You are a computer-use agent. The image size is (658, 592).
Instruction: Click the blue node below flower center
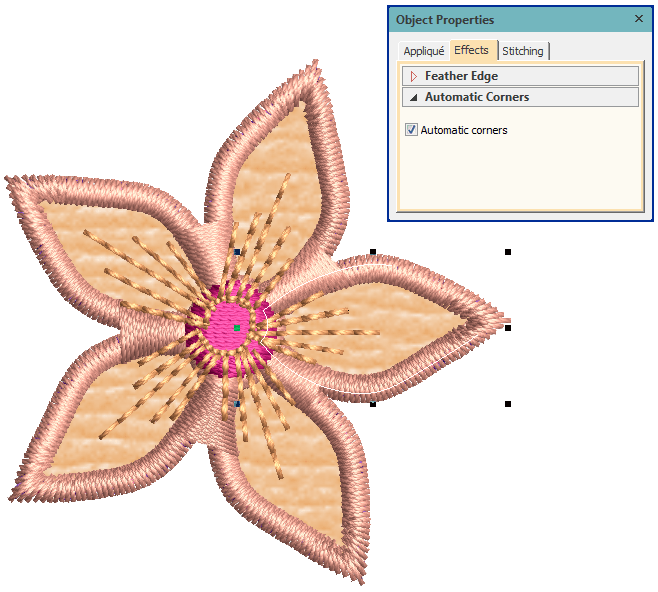237,404
